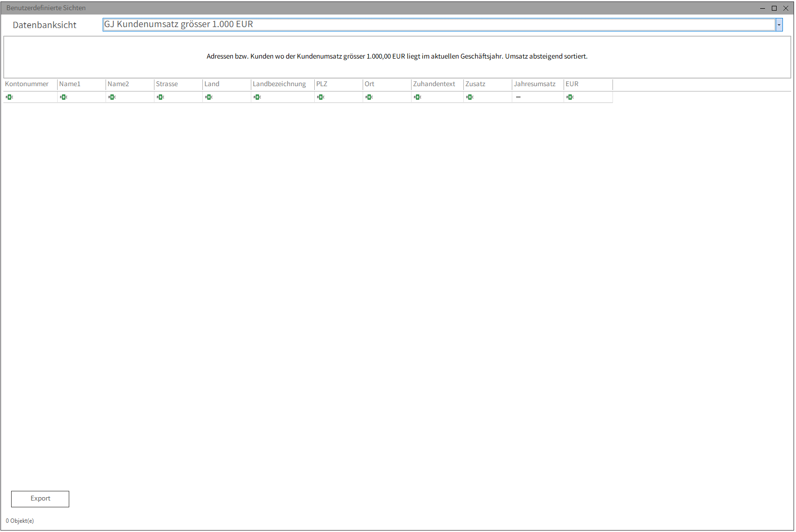Maximize the Benutzerdefinierte Sichten window
This screenshot has height=532, width=796.
pos(774,8)
